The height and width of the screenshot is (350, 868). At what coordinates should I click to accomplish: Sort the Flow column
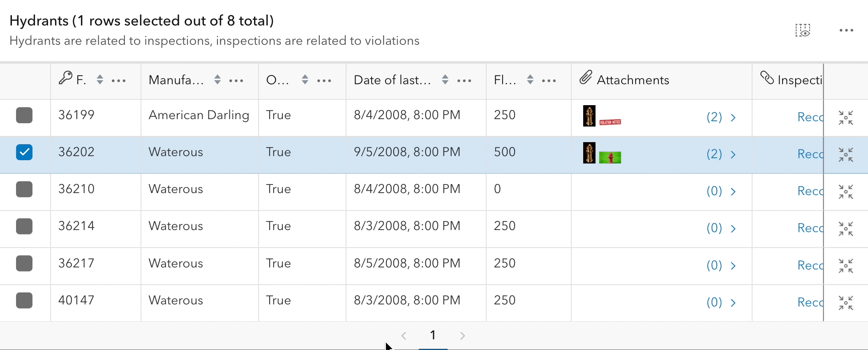(530, 80)
